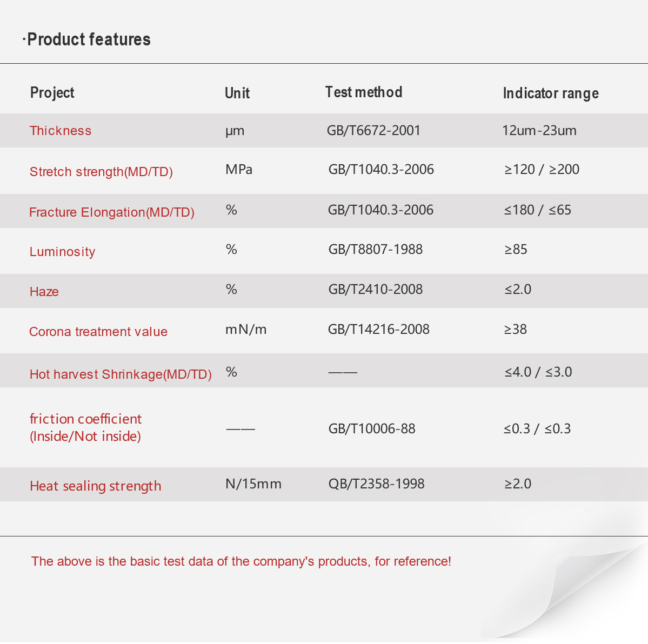Select the mN/m unit cell
Screen dimensions: 648x644
(x=246, y=329)
